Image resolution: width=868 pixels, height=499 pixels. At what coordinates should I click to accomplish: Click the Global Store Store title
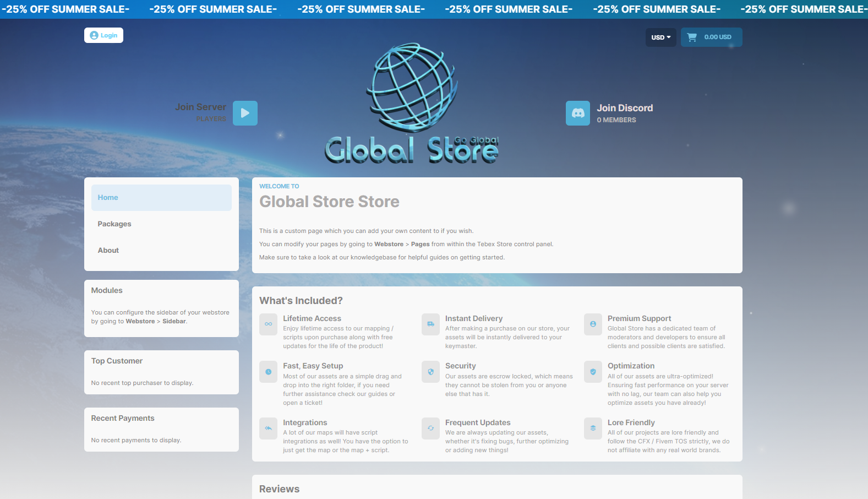click(x=329, y=202)
